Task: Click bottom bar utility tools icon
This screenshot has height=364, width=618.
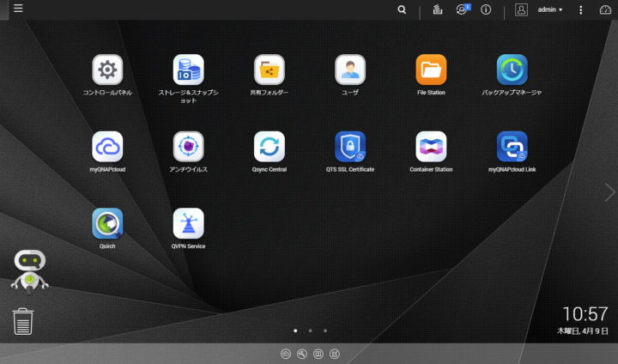Action: pyautogui.click(x=302, y=355)
